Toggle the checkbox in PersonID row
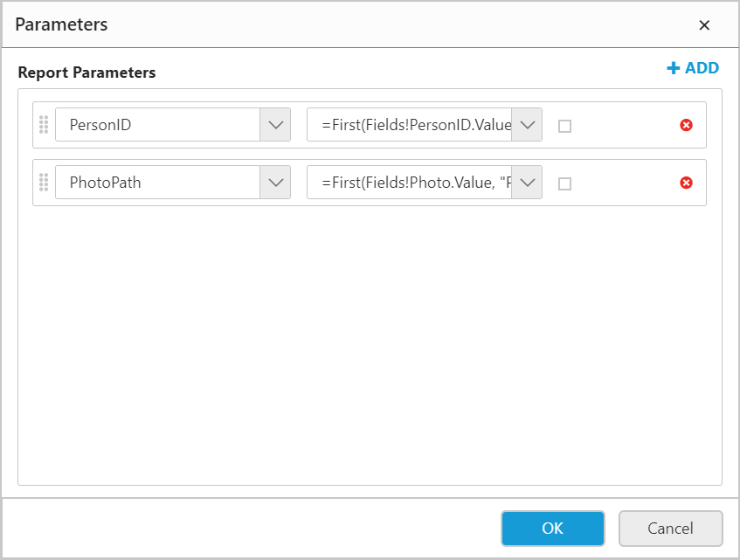The image size is (740, 560). tap(564, 126)
